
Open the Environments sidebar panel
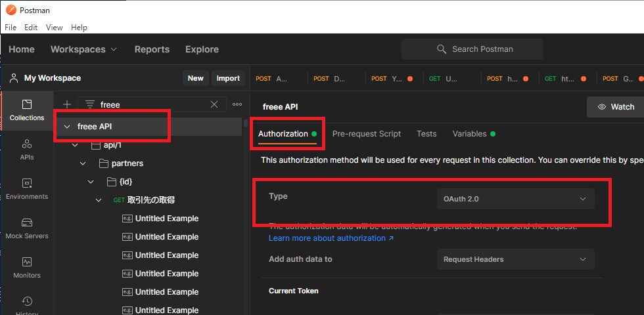pos(27,189)
